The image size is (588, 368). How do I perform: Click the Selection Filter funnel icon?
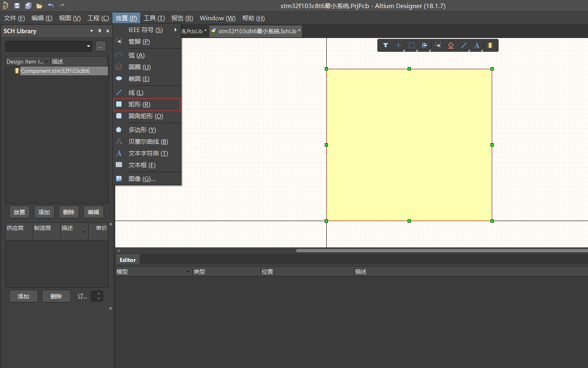point(386,45)
